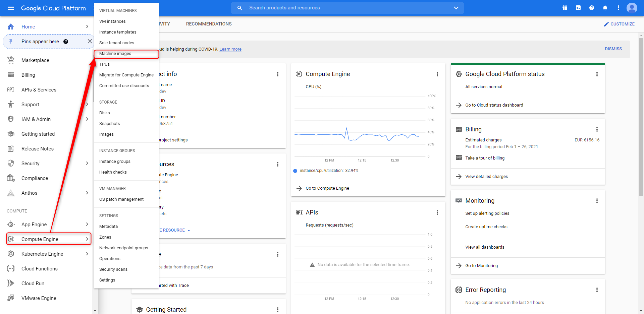The height and width of the screenshot is (314, 644).
Task: Click the Customize button
Action: click(619, 24)
